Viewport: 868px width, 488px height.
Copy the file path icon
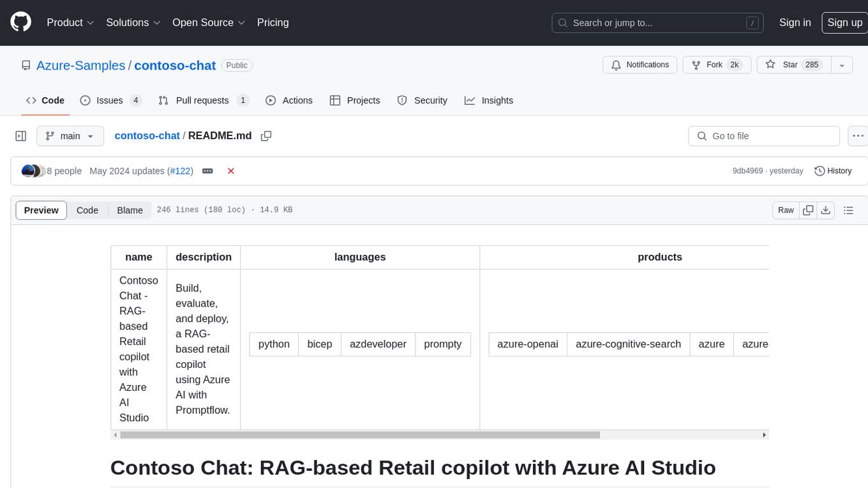pos(266,135)
